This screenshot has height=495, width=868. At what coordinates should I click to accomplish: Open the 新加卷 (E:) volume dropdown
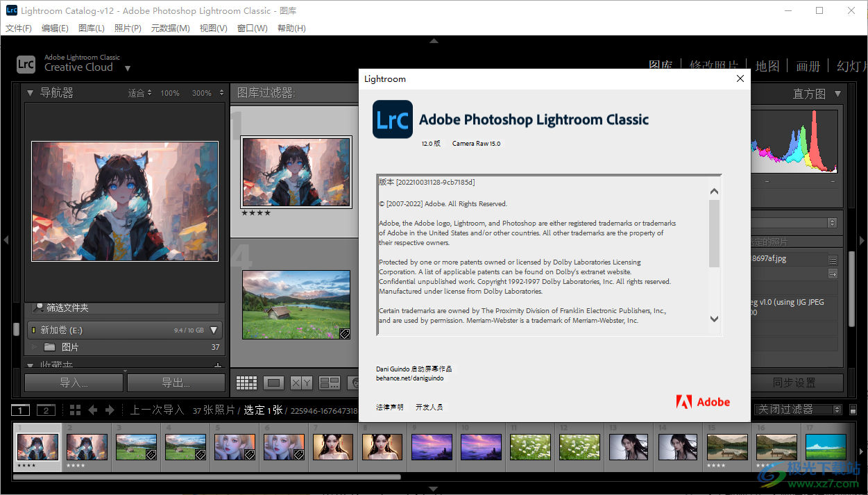214,330
